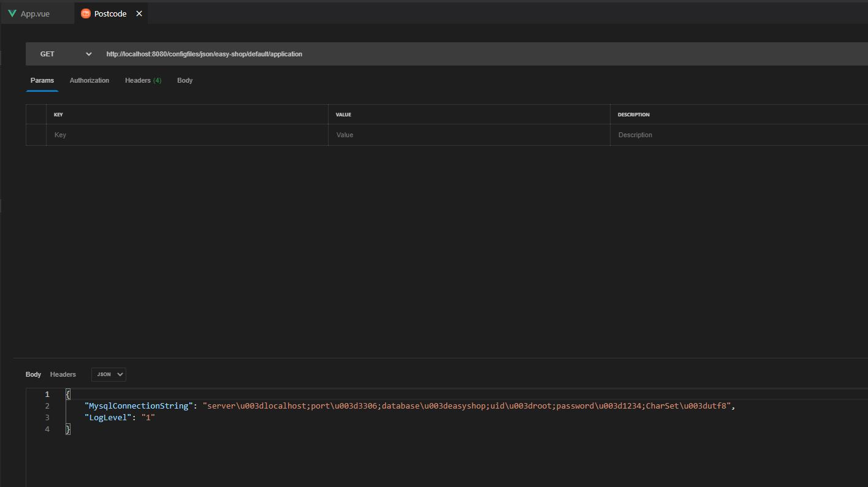Screen dimensions: 868x487
Task: Click line number 1 in response gutter
Action: click(x=47, y=394)
